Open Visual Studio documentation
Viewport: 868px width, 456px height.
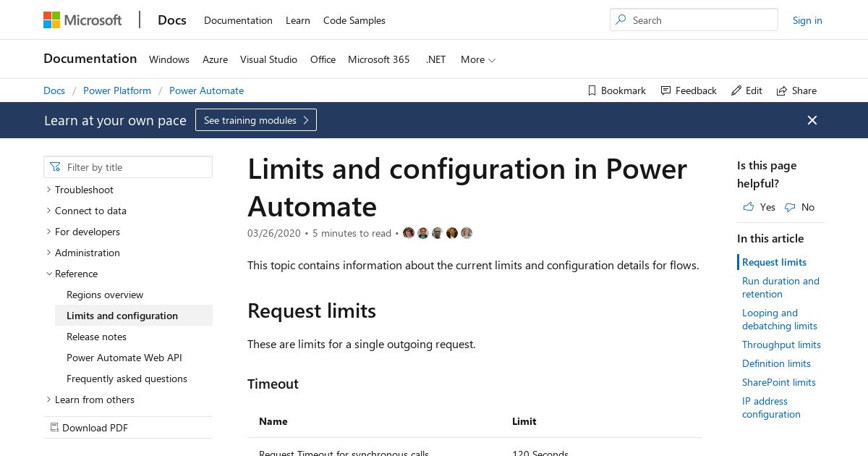click(x=269, y=59)
